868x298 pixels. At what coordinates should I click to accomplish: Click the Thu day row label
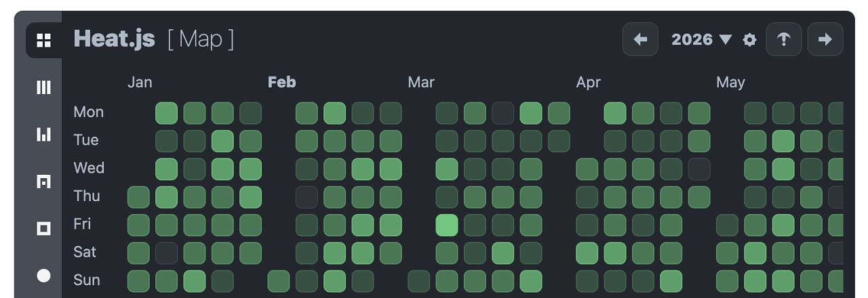(x=87, y=196)
